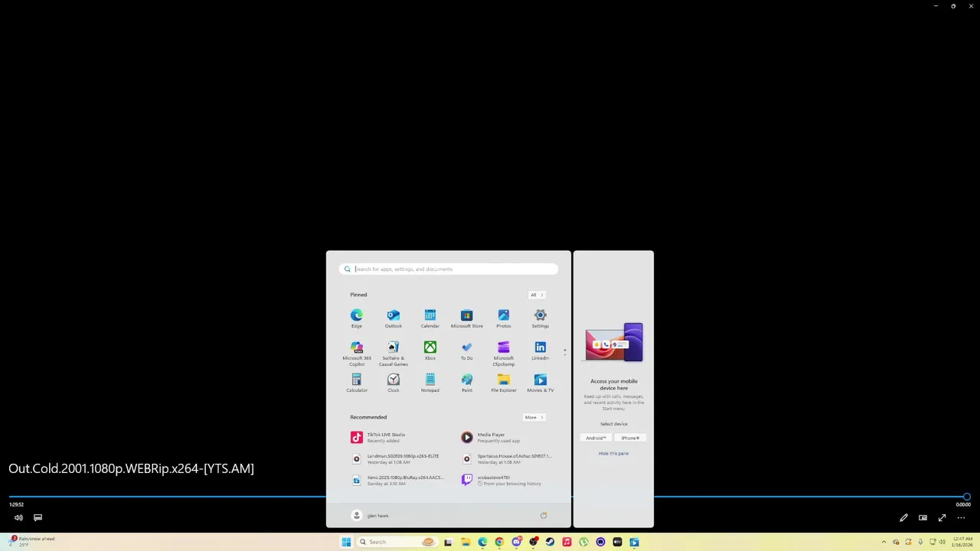Image resolution: width=980 pixels, height=551 pixels.
Task: Open the Clock app
Action: click(394, 383)
